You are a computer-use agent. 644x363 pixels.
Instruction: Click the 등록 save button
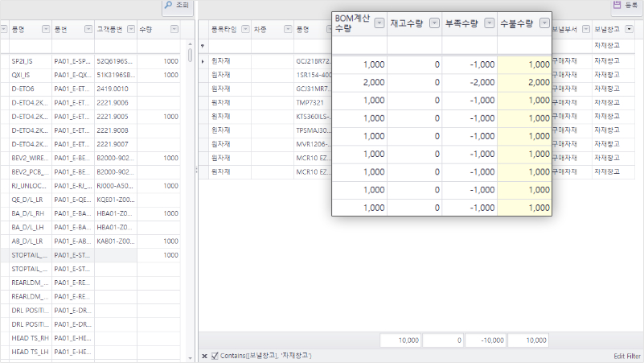tap(626, 6)
